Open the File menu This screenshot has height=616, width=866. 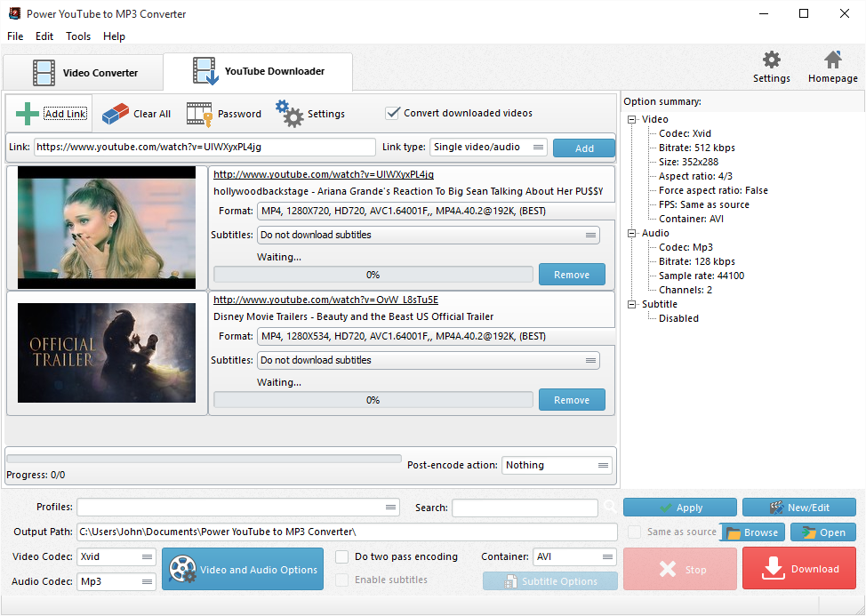click(x=15, y=36)
